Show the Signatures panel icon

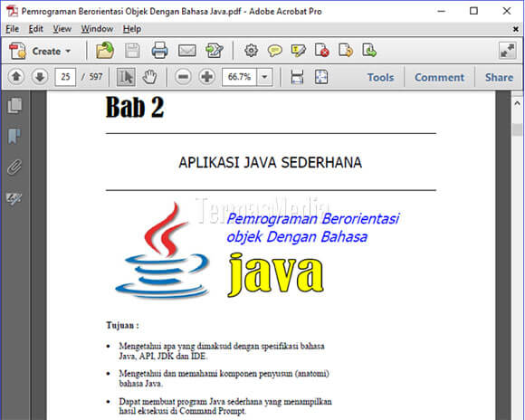click(x=14, y=198)
